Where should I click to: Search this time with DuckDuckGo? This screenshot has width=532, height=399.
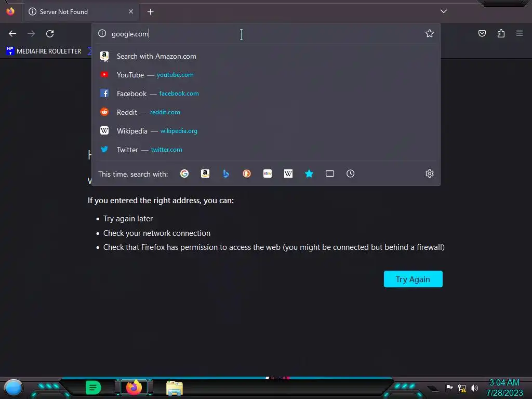tap(247, 174)
